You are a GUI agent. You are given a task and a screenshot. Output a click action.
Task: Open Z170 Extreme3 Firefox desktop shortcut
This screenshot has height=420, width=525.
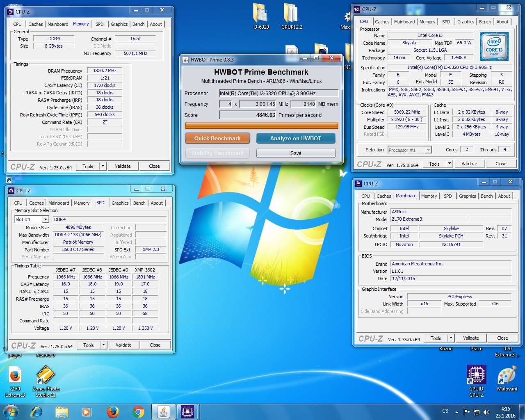(15, 382)
